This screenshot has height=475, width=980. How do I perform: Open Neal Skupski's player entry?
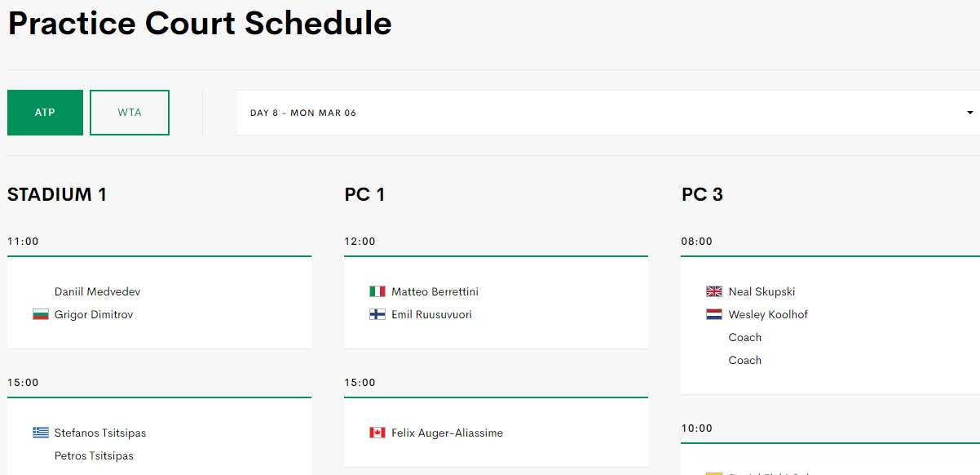(761, 292)
